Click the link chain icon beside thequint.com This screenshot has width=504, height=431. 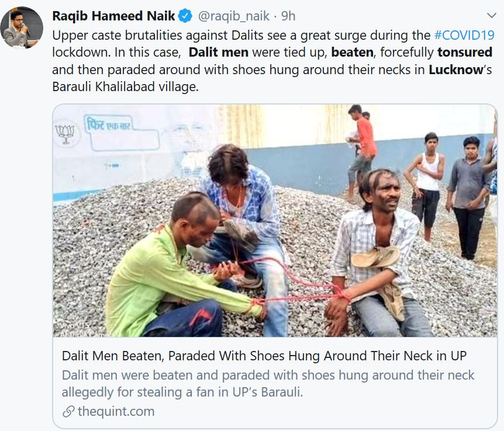click(x=68, y=411)
